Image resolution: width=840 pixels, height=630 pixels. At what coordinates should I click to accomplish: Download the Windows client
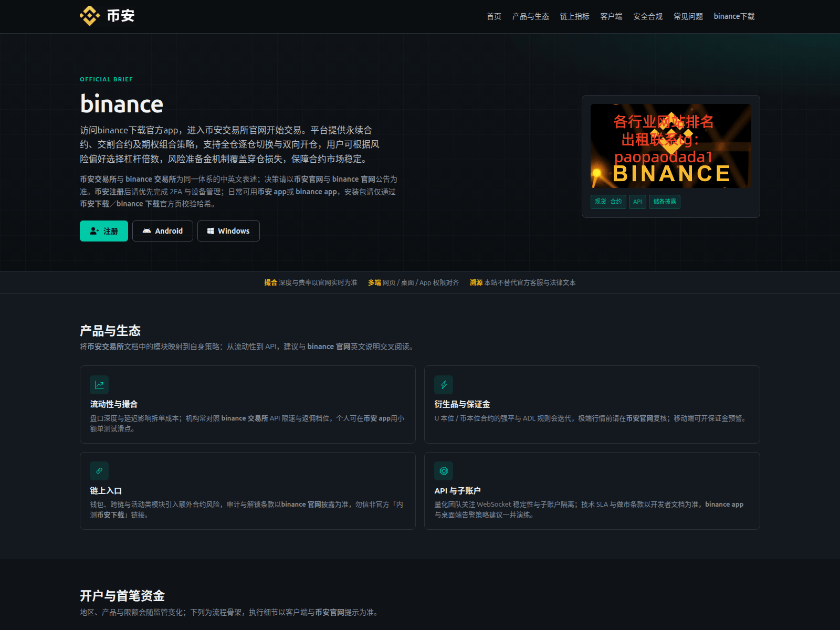click(x=228, y=231)
